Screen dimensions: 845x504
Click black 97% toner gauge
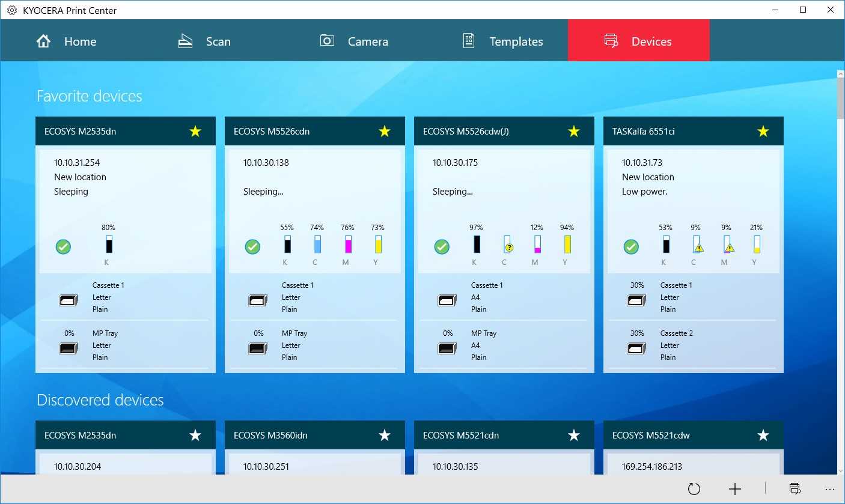[x=477, y=244]
